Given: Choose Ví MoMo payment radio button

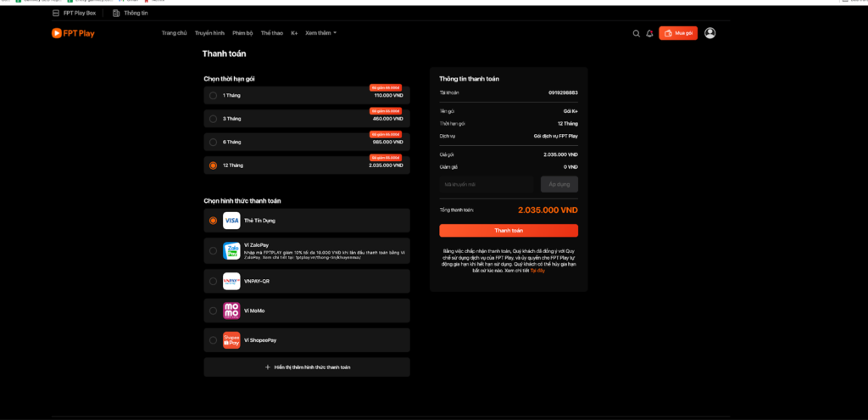Looking at the screenshot, I should coord(213,311).
